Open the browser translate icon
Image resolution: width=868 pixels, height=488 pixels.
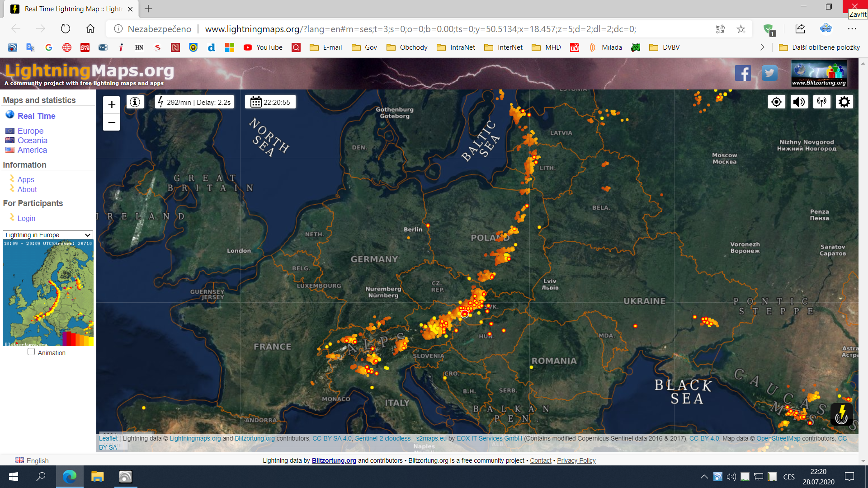click(720, 29)
